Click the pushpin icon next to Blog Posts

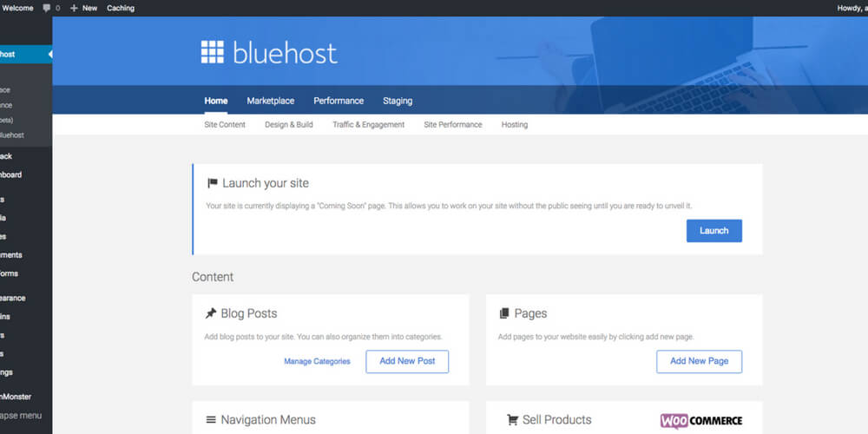(x=211, y=313)
